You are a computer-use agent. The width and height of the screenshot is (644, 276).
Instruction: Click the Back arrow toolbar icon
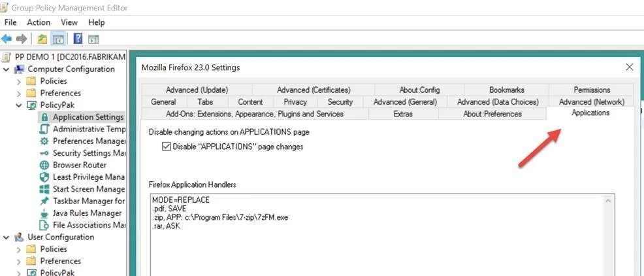click(7, 39)
